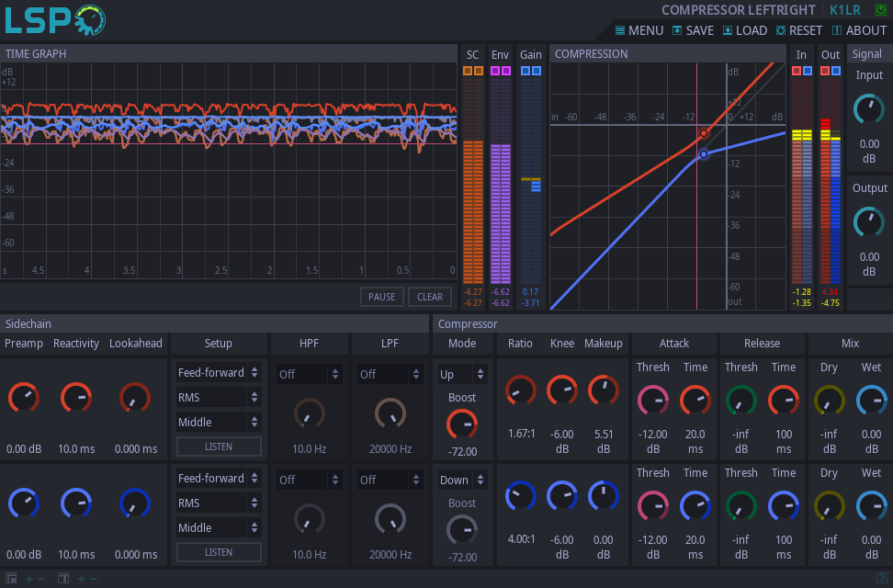Click the upper row LISTEN button
This screenshot has height=588, width=893.
[219, 447]
